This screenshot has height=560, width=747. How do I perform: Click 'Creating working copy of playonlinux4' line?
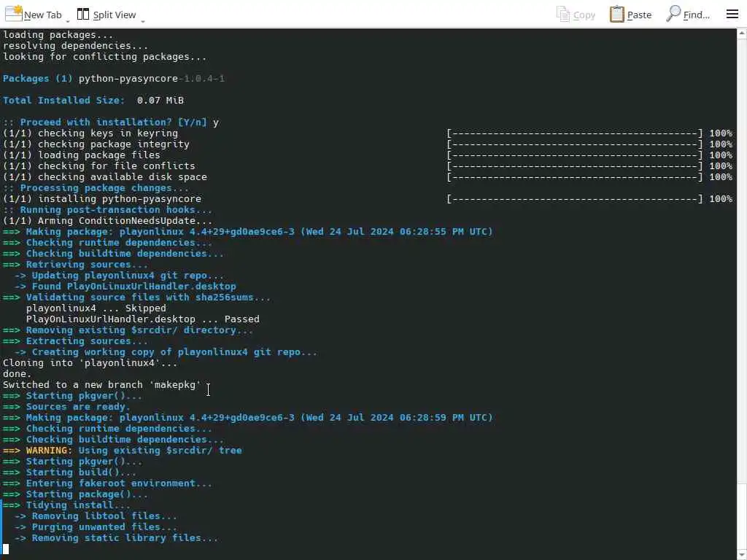coord(166,352)
